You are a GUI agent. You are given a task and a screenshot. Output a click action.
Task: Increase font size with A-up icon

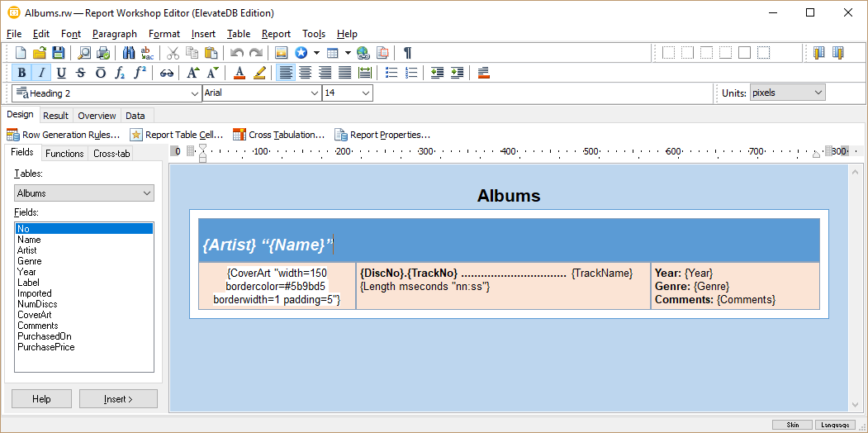(x=192, y=73)
